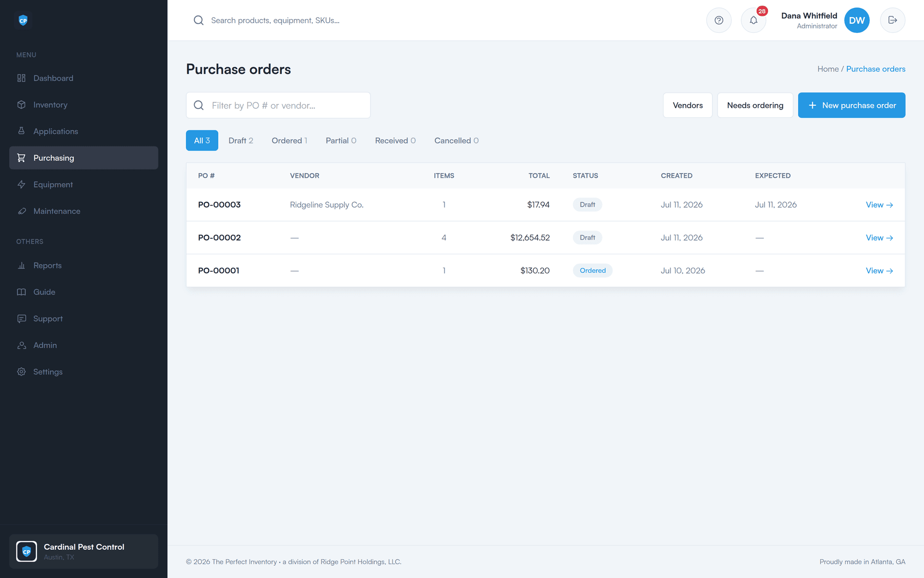Click the $17.94 total cell
This screenshot has height=578, width=924.
pos(538,204)
